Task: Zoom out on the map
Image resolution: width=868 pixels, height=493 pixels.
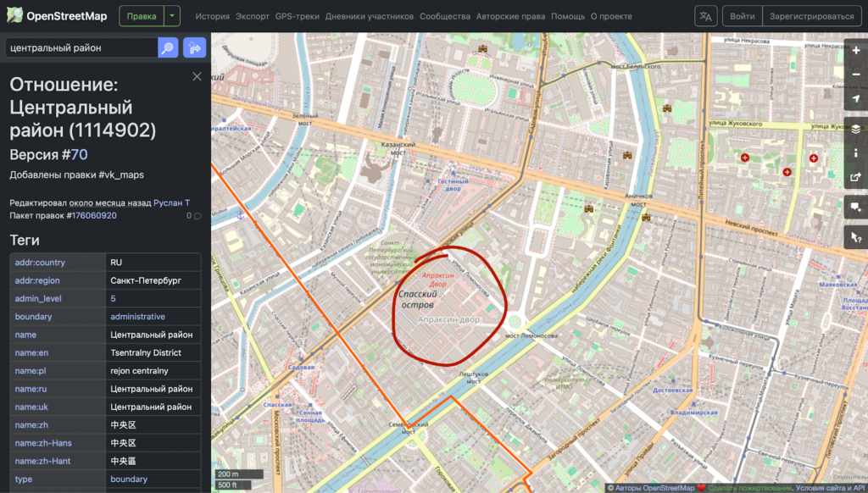Action: 855,75
